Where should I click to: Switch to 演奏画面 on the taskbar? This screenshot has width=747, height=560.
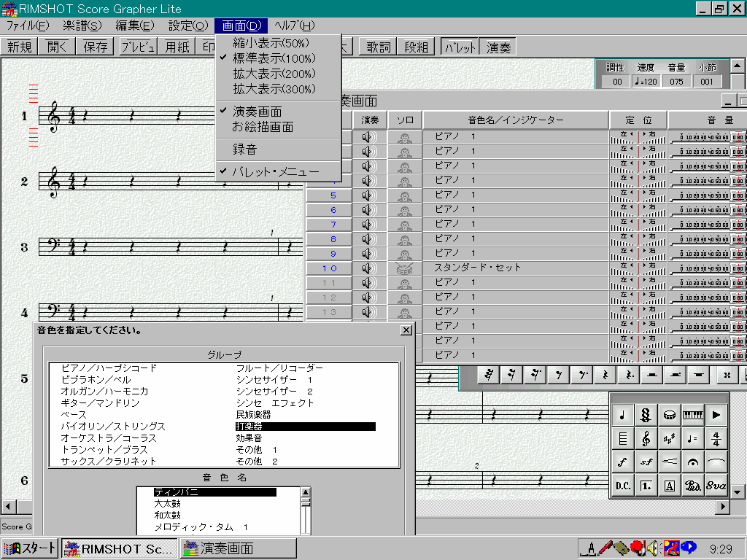tap(239, 548)
